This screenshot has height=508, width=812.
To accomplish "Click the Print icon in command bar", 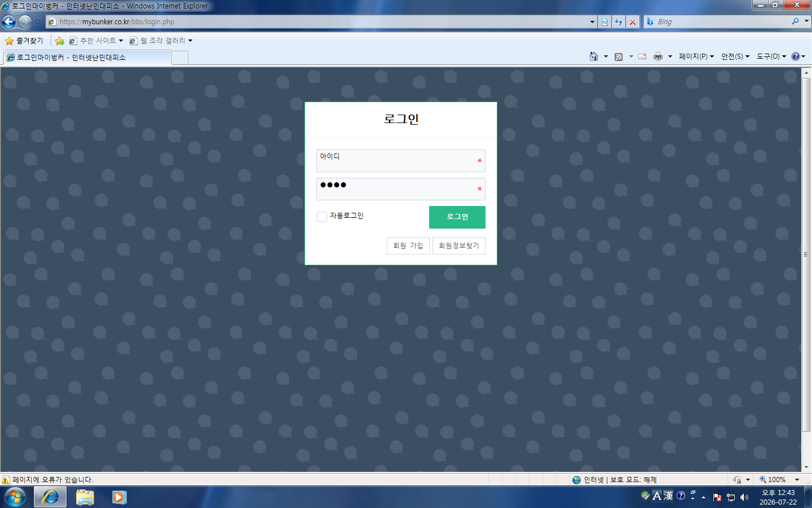I will tap(658, 56).
